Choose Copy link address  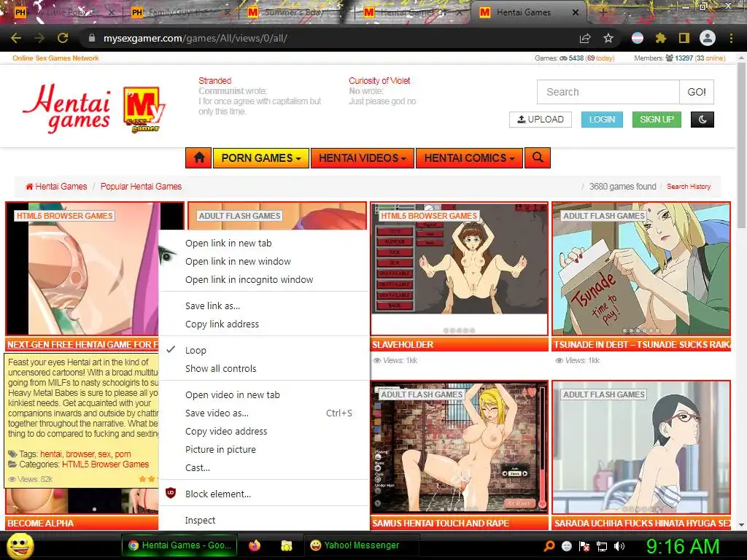[x=264, y=324]
